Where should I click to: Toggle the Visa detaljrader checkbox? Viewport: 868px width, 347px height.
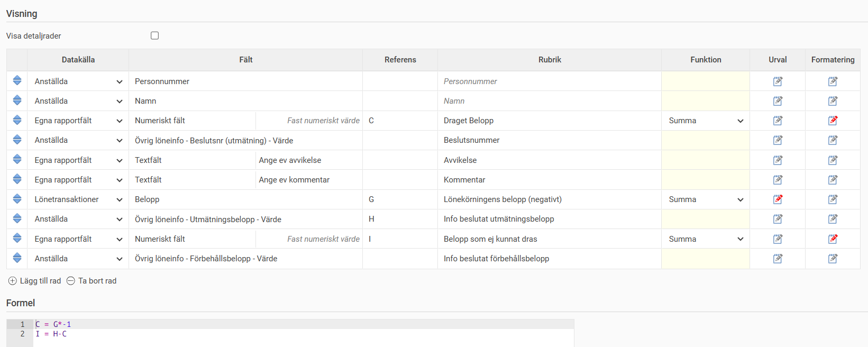[154, 35]
